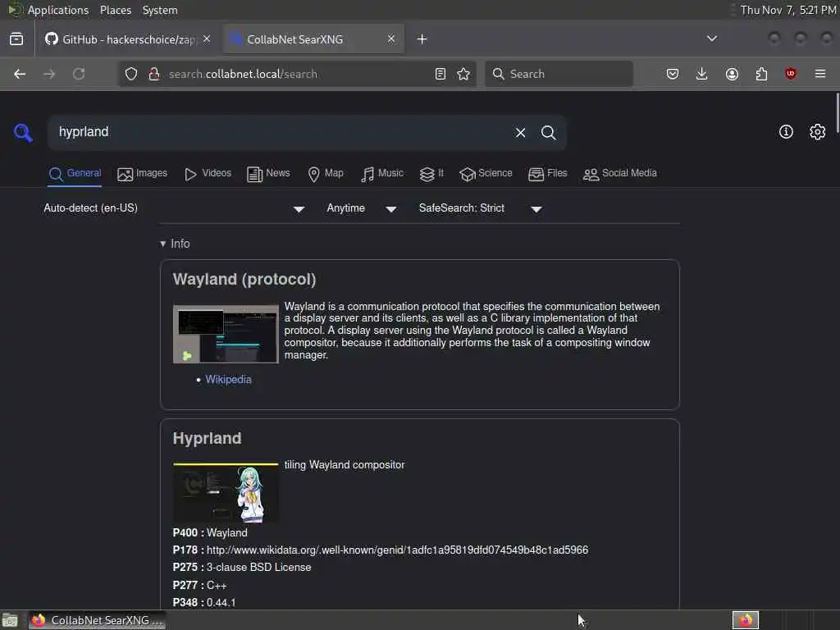Switch to Images category
This screenshot has width=840, height=630.
pyautogui.click(x=142, y=174)
